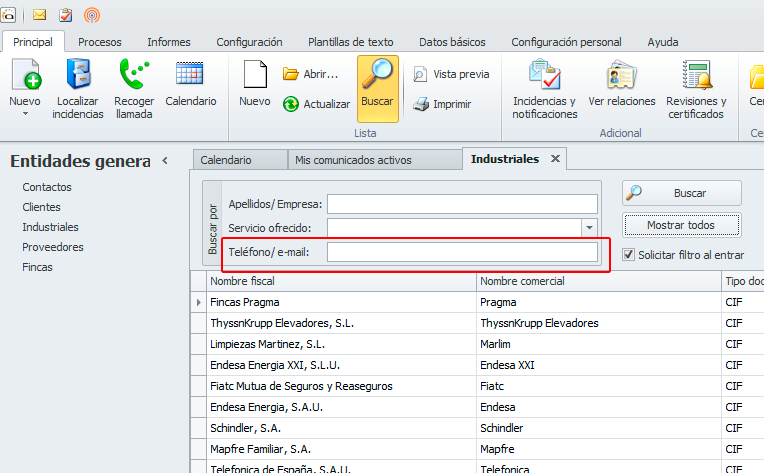Switch to Mis comunicados activos tab
The height and width of the screenshot is (473, 764).
[374, 160]
